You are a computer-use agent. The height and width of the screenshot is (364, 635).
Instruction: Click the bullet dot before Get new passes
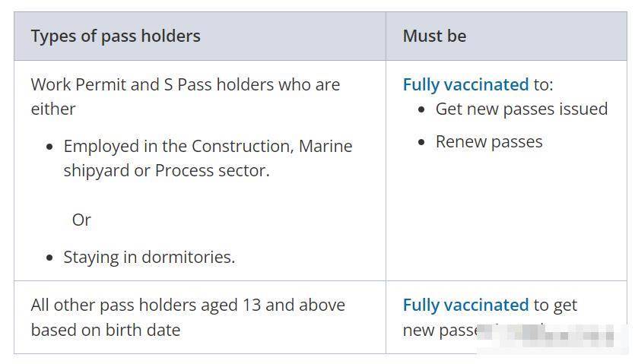(x=421, y=109)
